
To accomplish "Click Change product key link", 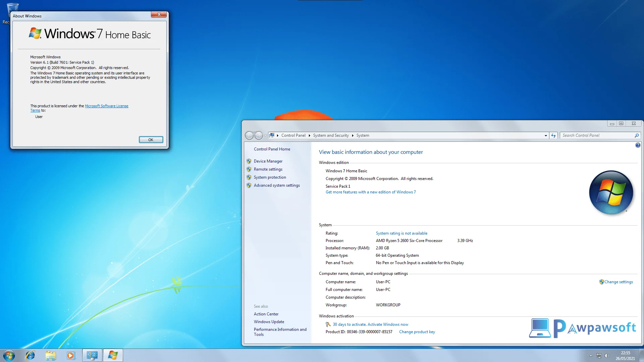I will coord(417,332).
